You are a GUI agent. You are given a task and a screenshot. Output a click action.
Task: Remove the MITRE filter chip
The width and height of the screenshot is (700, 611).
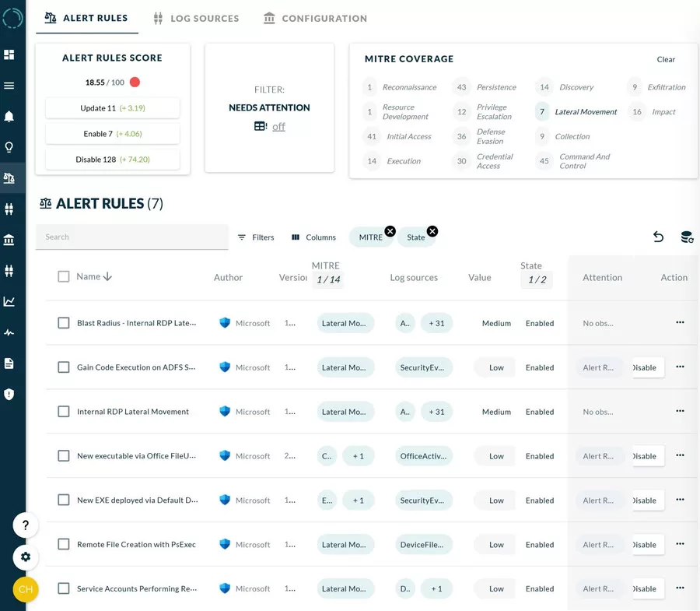pos(390,231)
